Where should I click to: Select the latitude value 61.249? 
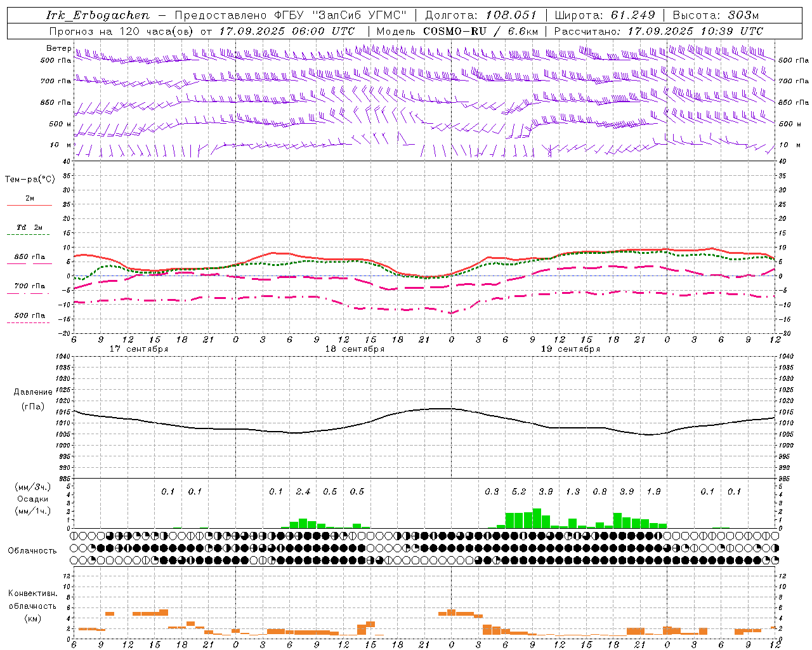pos(633,15)
